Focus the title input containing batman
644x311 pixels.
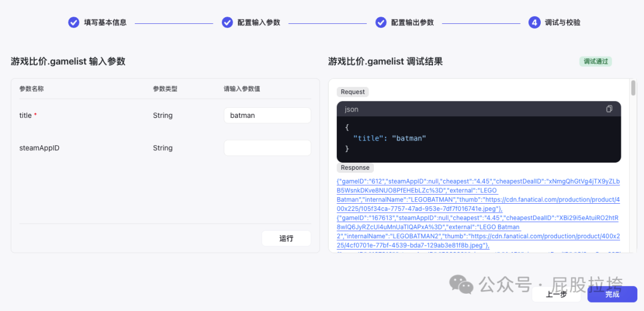click(x=267, y=116)
